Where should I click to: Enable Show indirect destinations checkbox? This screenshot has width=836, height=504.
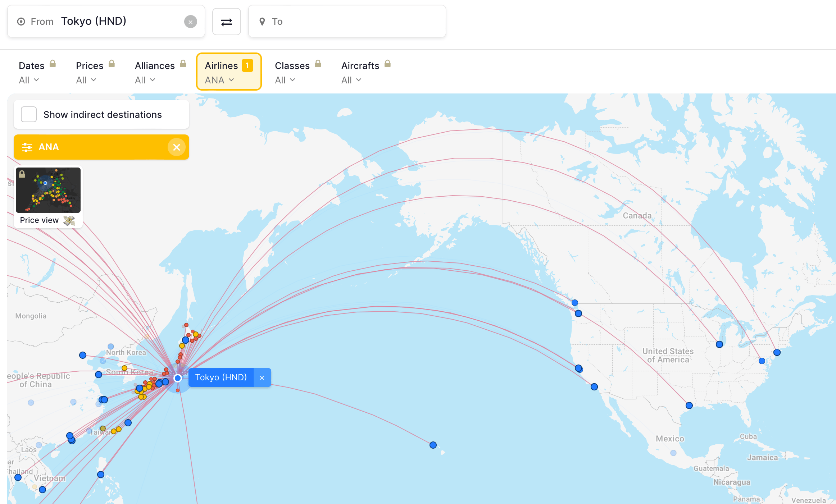pos(29,114)
